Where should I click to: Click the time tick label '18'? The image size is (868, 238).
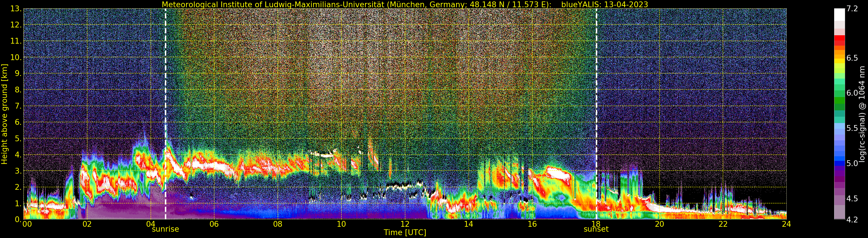596,224
